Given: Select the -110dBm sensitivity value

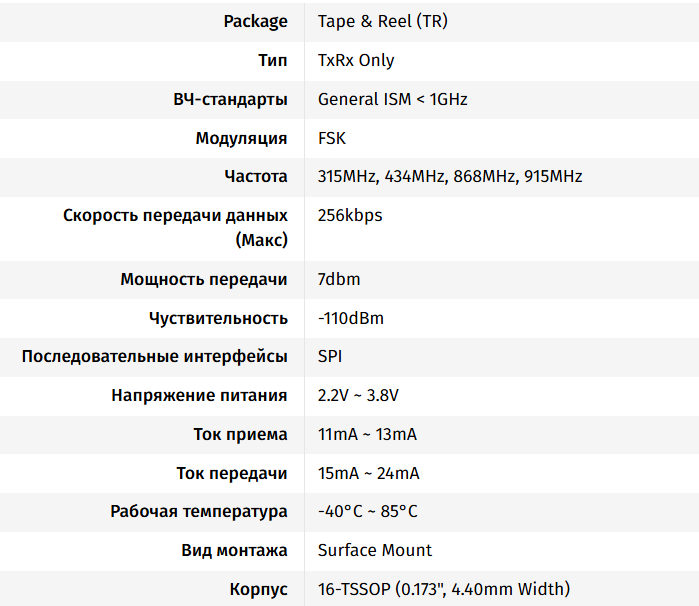Looking at the screenshot, I should coord(351,319).
